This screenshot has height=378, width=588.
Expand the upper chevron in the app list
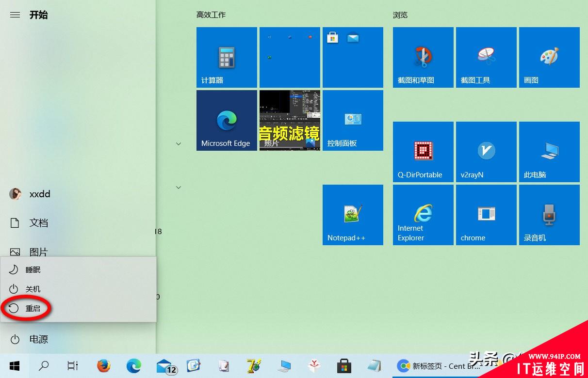click(179, 144)
